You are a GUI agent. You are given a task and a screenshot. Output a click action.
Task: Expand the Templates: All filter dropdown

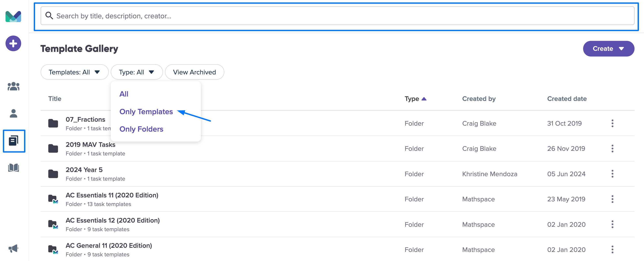75,72
